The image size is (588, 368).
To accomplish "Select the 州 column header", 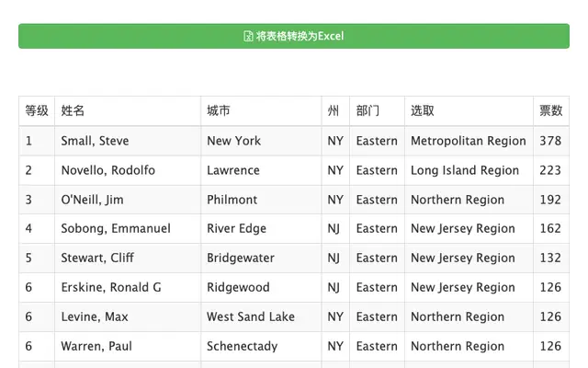I will 335,110.
